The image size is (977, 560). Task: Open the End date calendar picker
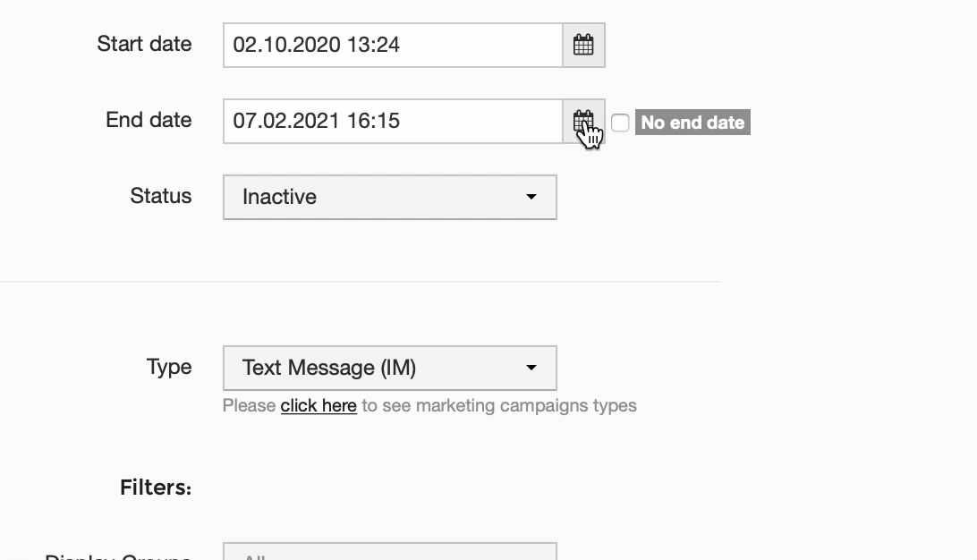[x=583, y=121]
